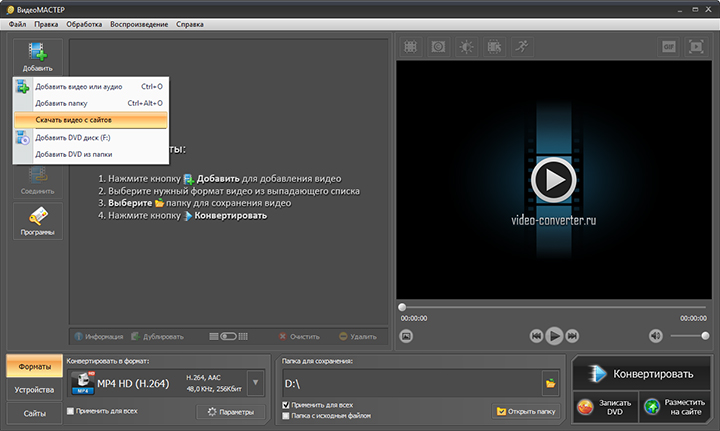Open the Программы sidebar button
Screen dimensions: 720x431
(38, 221)
